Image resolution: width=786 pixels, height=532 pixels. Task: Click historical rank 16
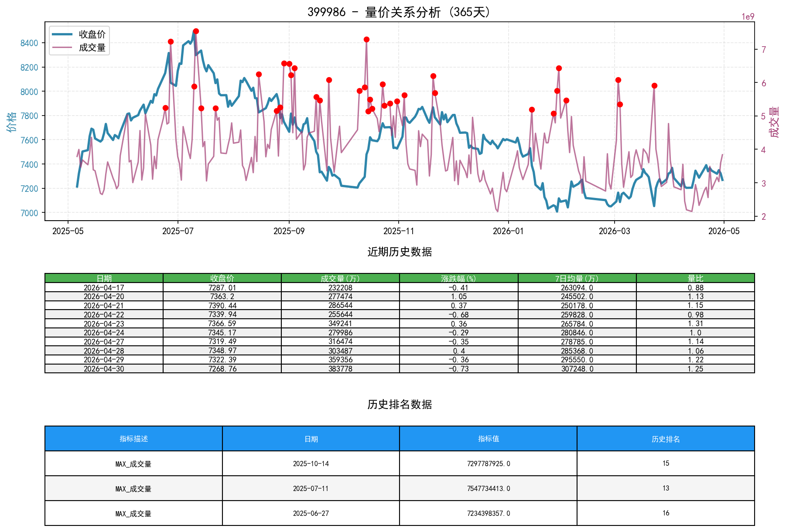666,513
